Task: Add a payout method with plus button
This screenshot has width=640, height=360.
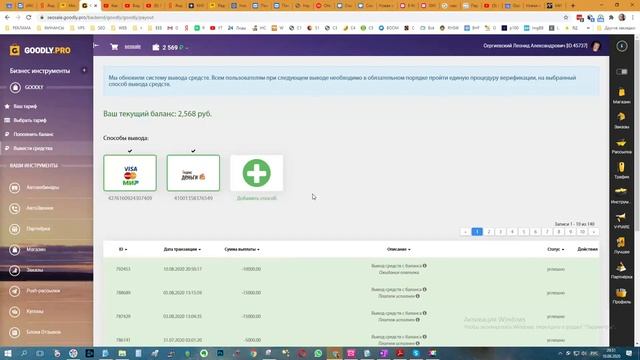Action: (x=256, y=173)
